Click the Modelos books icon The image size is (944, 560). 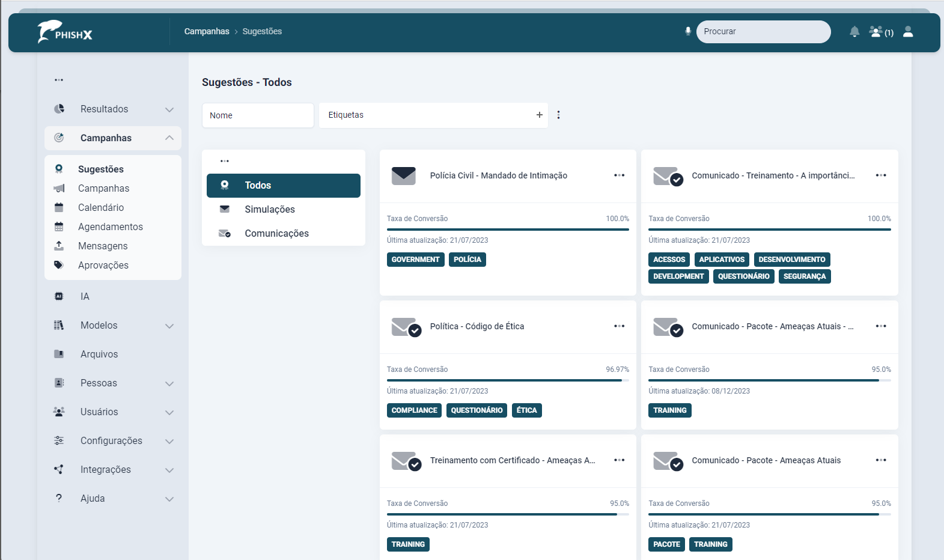[x=59, y=325]
